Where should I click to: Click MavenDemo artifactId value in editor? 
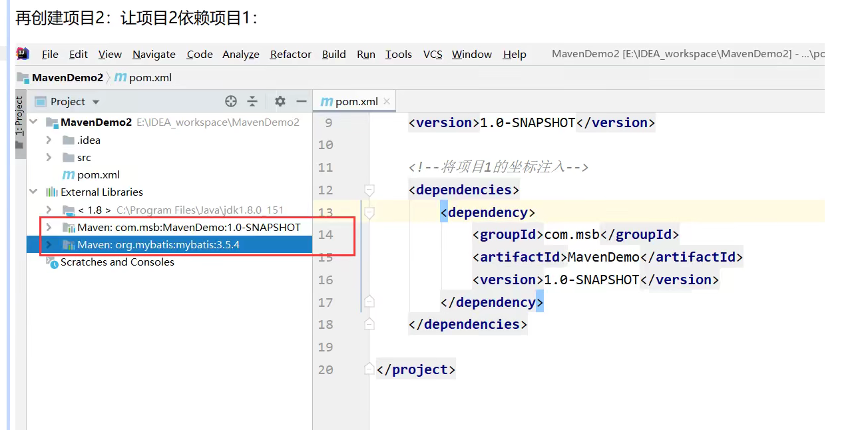pyautogui.click(x=603, y=257)
